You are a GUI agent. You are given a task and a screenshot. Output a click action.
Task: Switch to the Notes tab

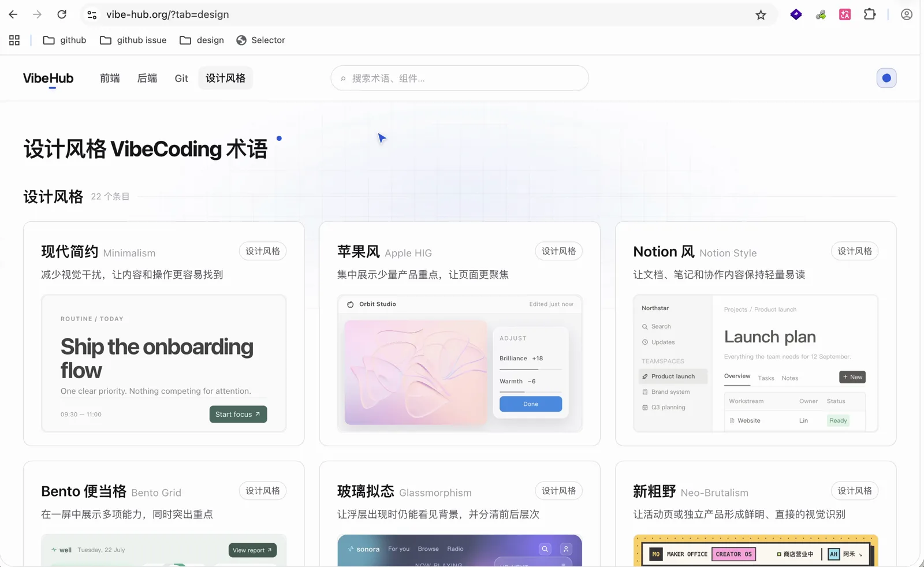[x=790, y=378]
